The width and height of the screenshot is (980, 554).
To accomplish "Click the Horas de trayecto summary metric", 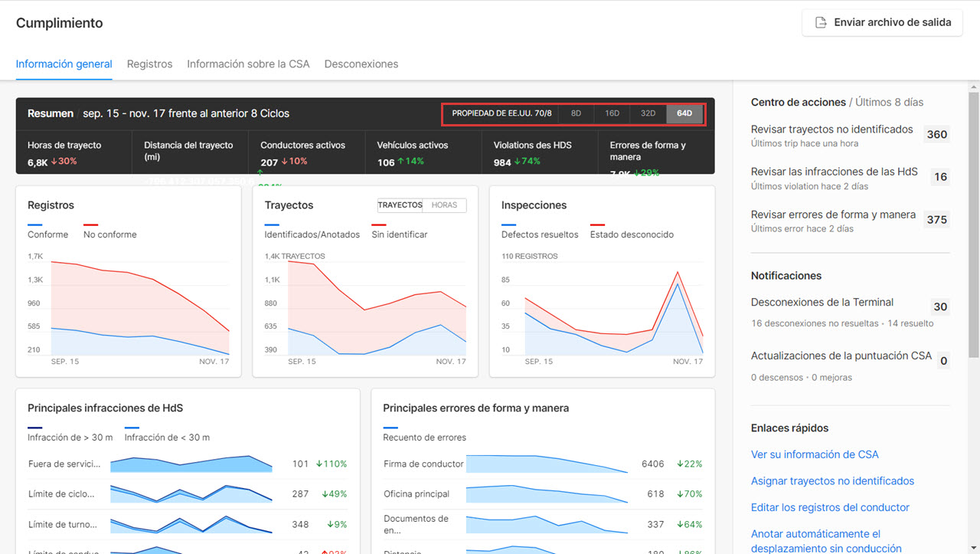I will [74, 152].
